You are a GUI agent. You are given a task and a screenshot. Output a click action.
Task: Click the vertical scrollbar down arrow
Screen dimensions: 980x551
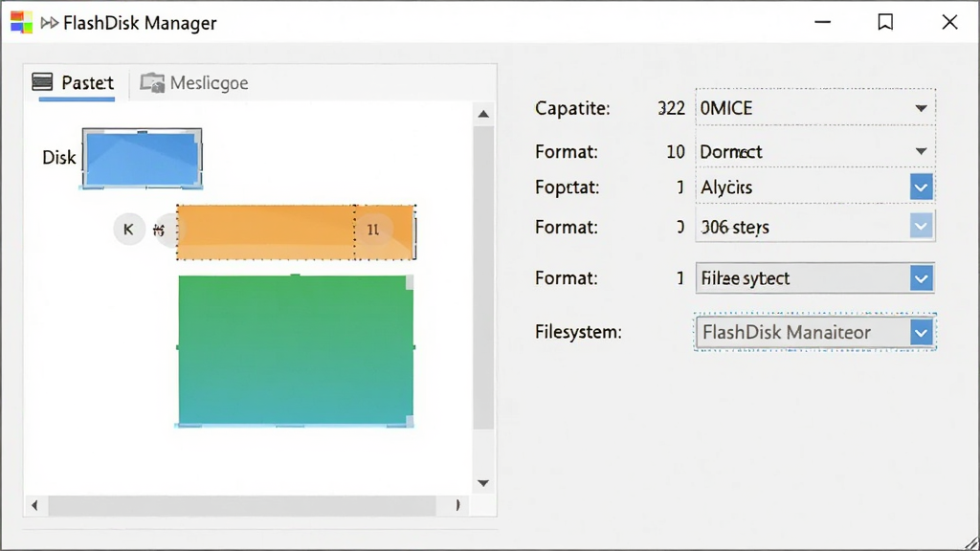coord(483,483)
